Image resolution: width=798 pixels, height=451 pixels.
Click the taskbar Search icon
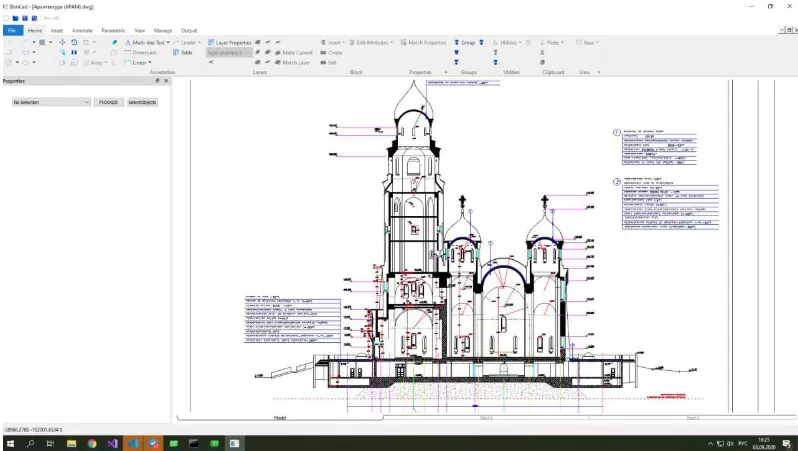[x=31, y=443]
